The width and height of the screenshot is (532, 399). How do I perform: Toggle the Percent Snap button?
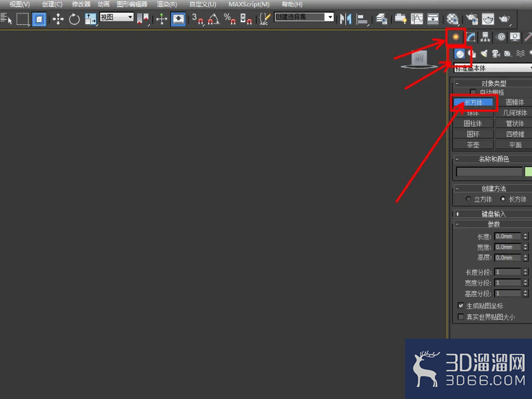[x=230, y=19]
